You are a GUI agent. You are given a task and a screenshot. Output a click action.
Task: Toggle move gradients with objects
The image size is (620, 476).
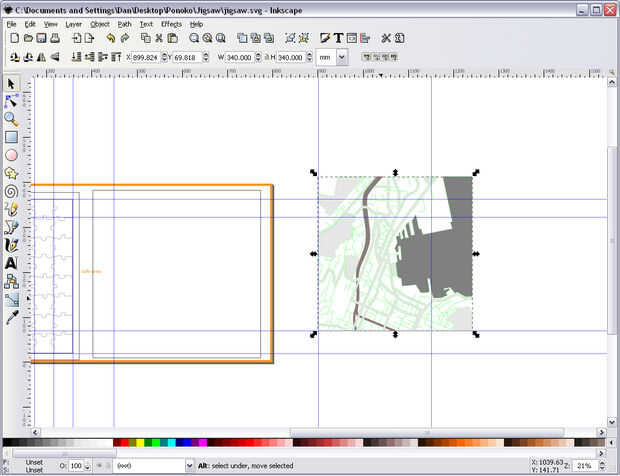[385, 57]
